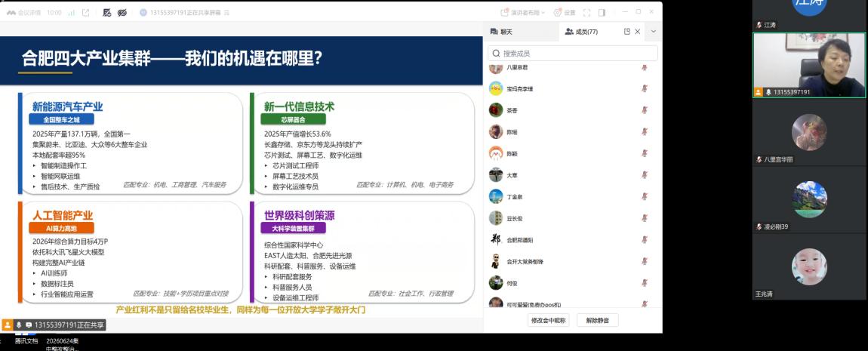
Task: Click the pop-out share icon in top bar
Action: point(85,12)
